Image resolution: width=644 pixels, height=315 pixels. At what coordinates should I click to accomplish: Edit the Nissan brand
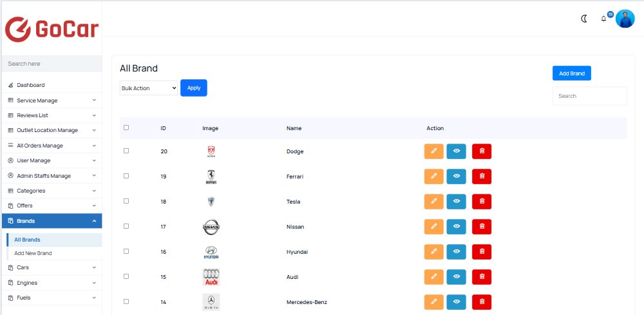pyautogui.click(x=433, y=227)
